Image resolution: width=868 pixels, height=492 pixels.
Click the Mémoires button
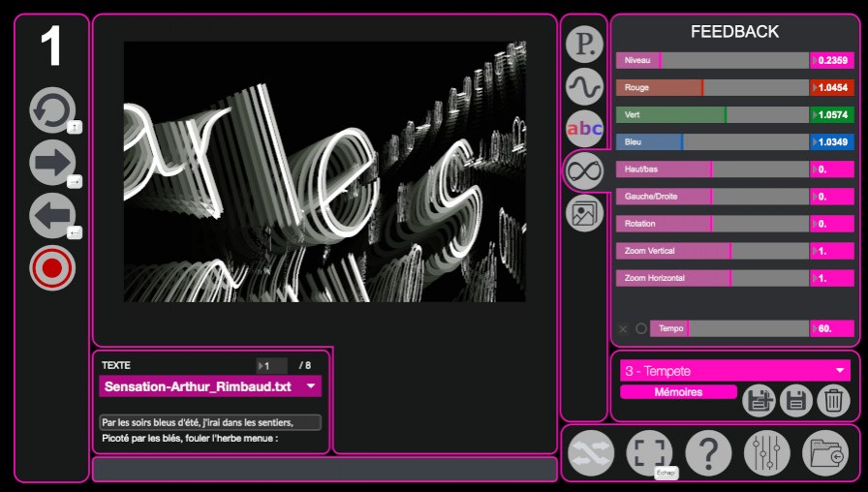679,392
